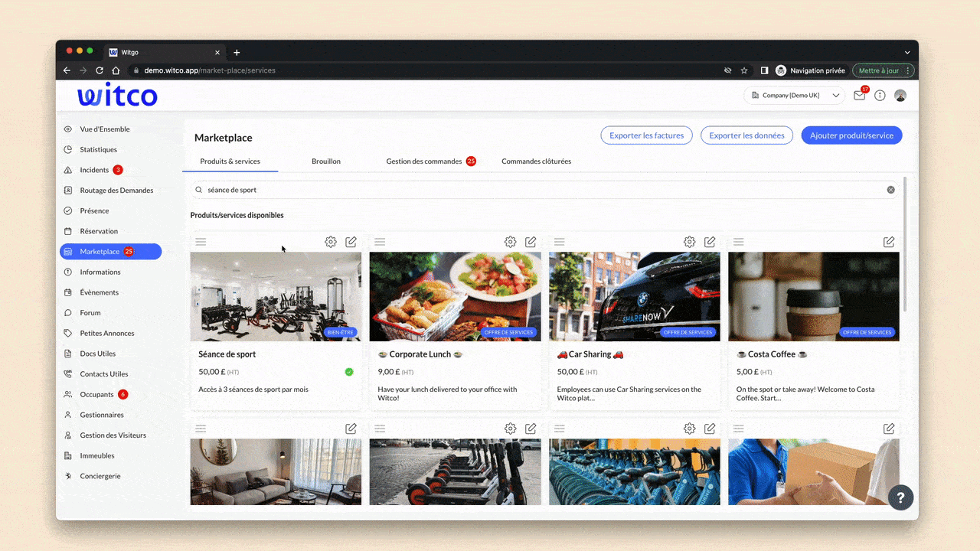This screenshot has width=980, height=551.
Task: Click the Petites Annonces tag icon
Action: [x=68, y=333]
